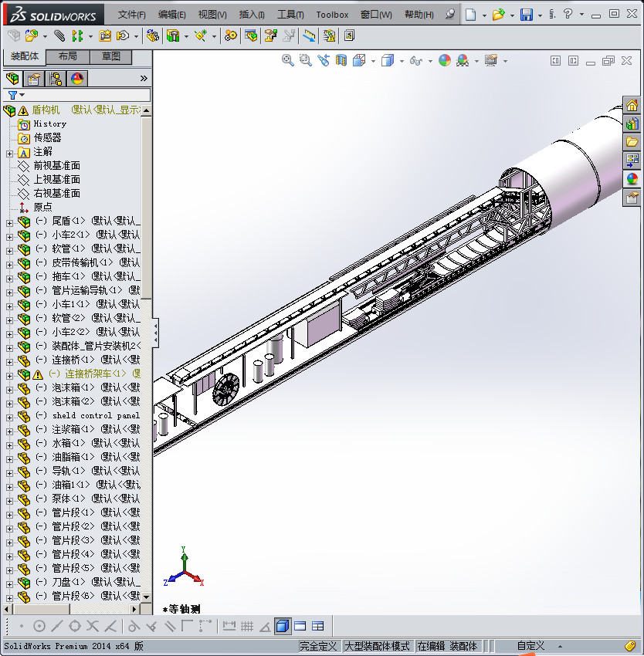Click the Apply Scene icon
The width and height of the screenshot is (644, 656).
point(463,61)
